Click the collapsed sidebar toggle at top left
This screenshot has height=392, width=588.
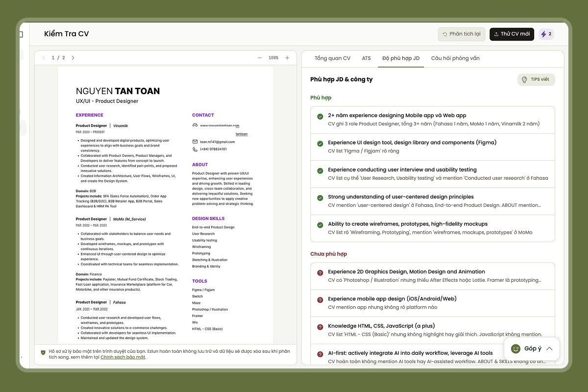[22, 34]
